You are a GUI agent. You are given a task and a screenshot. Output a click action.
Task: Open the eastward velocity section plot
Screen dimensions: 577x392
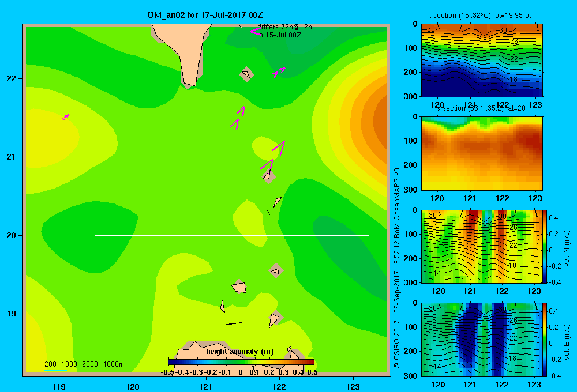click(482, 340)
